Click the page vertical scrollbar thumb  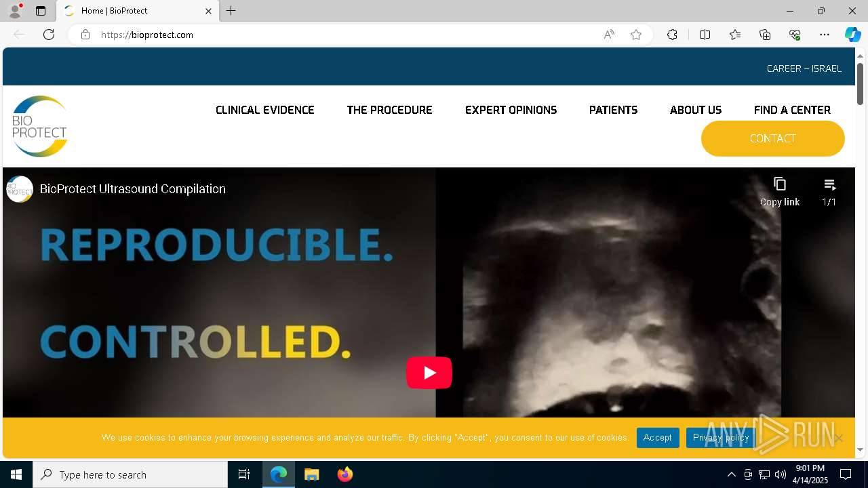[x=860, y=84]
